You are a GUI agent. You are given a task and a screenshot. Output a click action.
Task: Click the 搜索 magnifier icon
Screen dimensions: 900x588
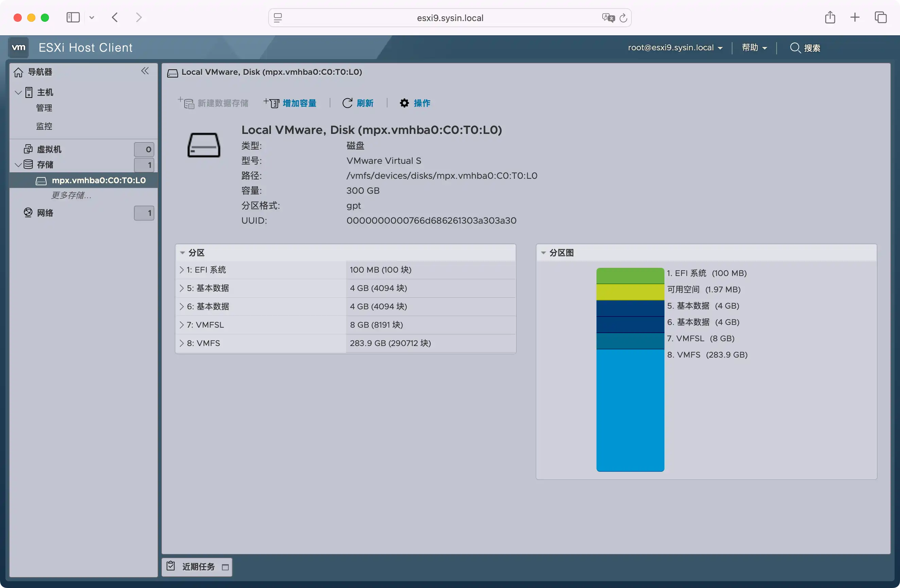[x=795, y=48]
